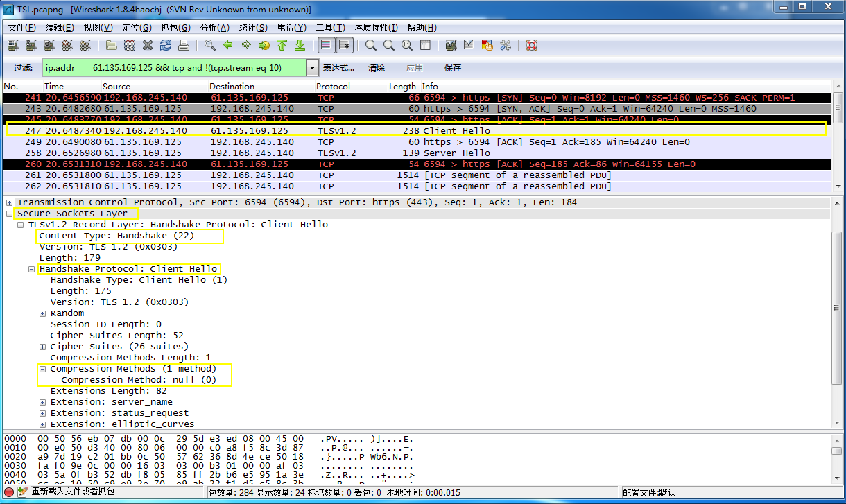Open the 视图(V) menu
Viewport: 846px width, 504px height.
pyautogui.click(x=98, y=28)
